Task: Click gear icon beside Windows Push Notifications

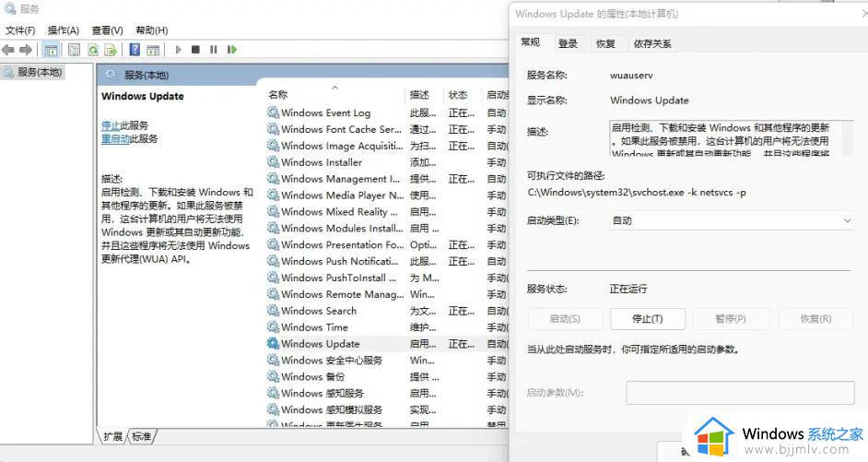Action: pyautogui.click(x=273, y=261)
